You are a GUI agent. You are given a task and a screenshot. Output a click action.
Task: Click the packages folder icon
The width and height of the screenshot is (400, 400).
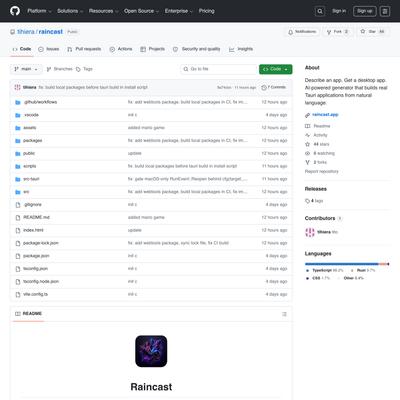(18, 141)
